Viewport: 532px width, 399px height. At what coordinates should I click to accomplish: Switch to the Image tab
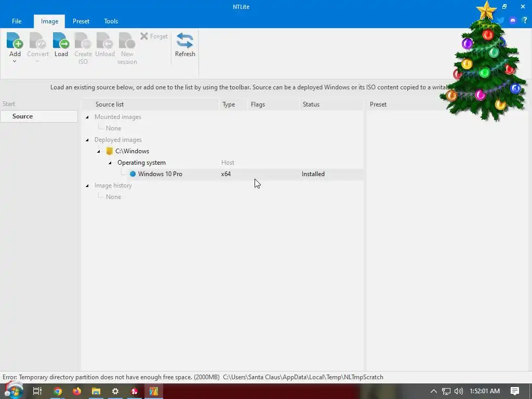point(49,21)
